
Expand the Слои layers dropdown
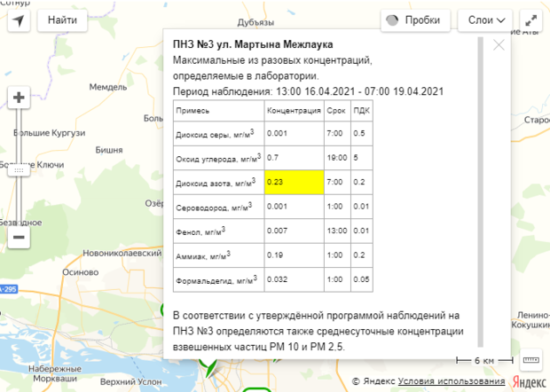tap(486, 20)
